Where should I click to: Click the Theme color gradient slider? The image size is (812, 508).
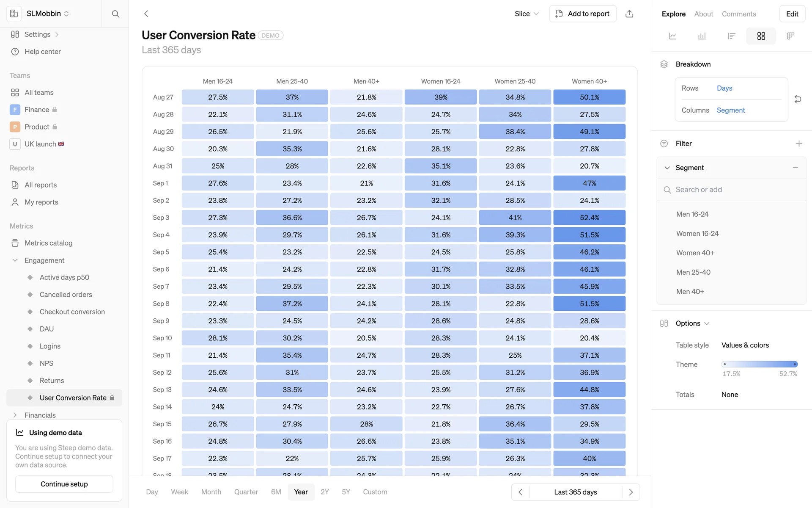pos(760,364)
